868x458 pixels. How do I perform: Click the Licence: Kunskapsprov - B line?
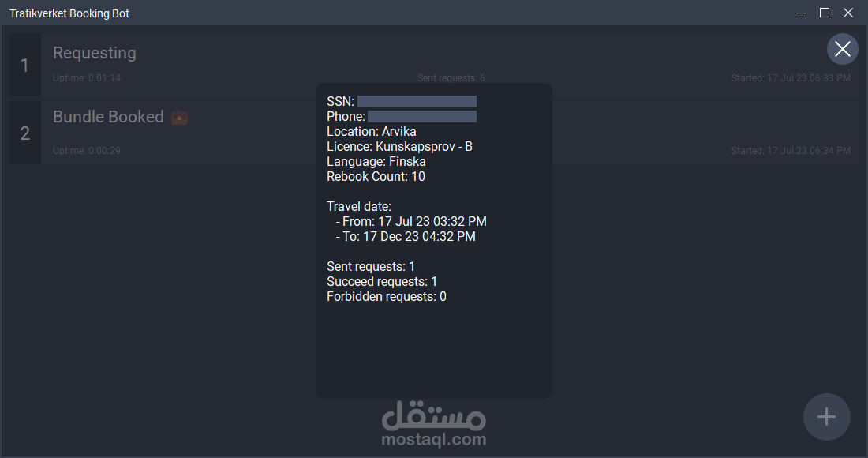[399, 147]
